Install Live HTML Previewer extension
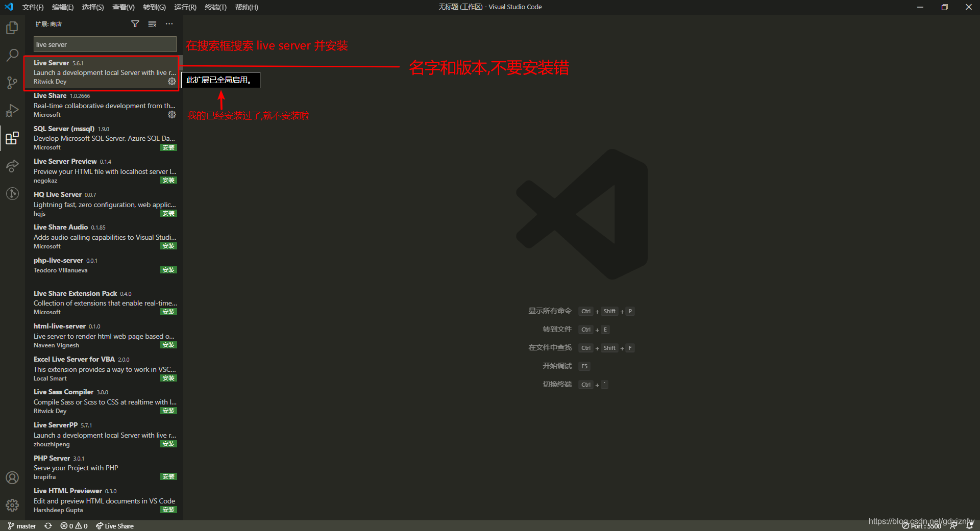This screenshot has width=980, height=531. [168, 510]
